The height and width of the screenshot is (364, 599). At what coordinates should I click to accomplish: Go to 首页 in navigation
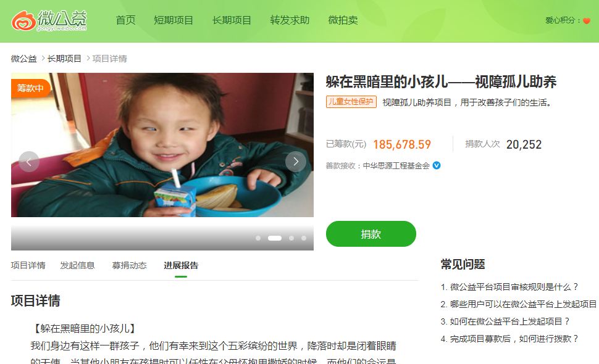point(126,20)
